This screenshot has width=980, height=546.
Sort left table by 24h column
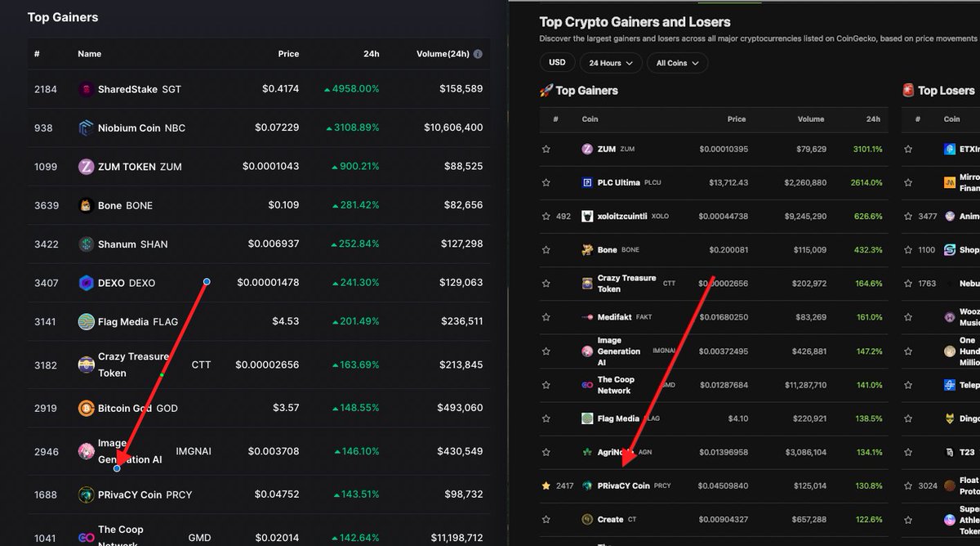coord(372,54)
